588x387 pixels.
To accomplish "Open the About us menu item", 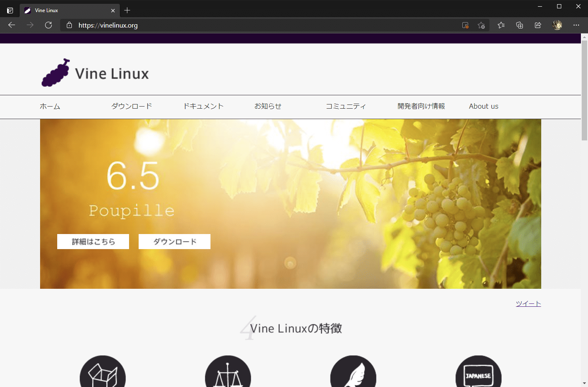I will click(x=484, y=107).
